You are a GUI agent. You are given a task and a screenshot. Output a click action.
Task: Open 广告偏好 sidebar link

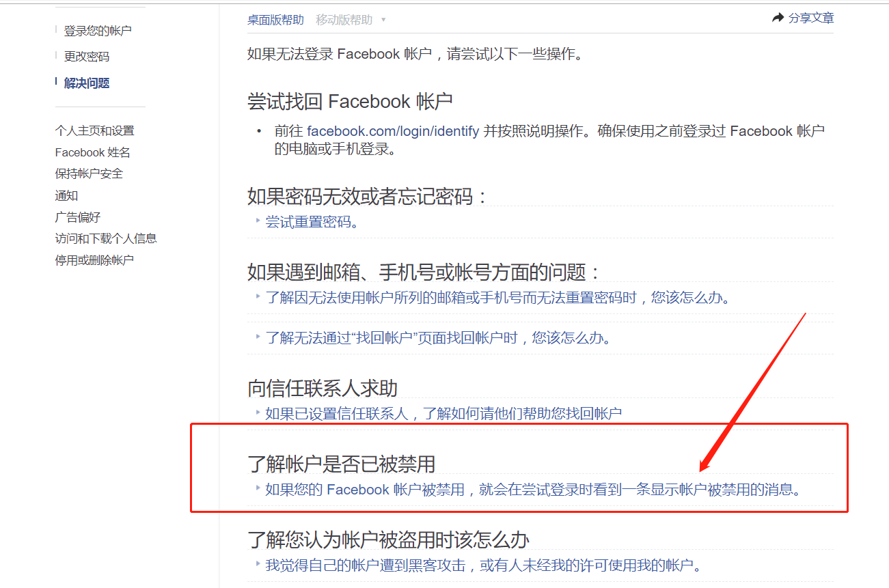point(78,217)
